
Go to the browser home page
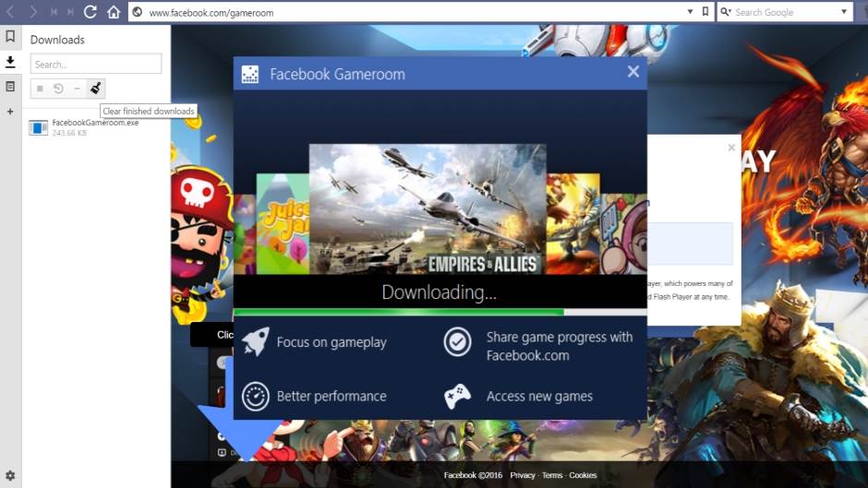click(x=114, y=12)
